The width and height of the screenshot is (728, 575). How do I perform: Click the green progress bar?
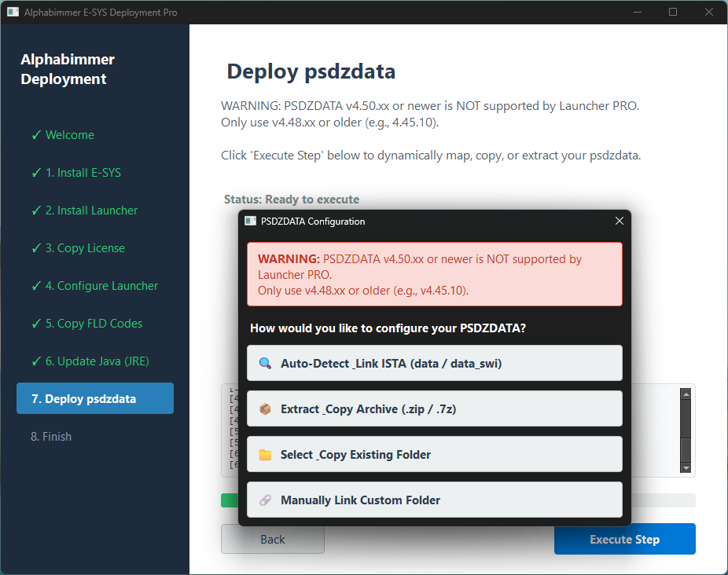[230, 500]
